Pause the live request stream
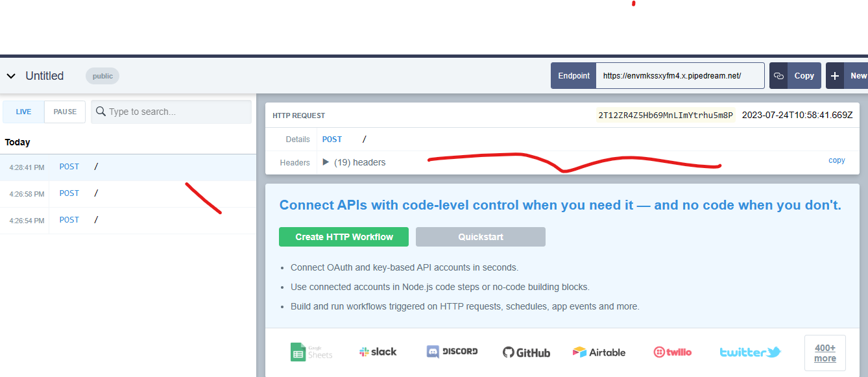Screen dimensions: 868x377 pos(64,111)
